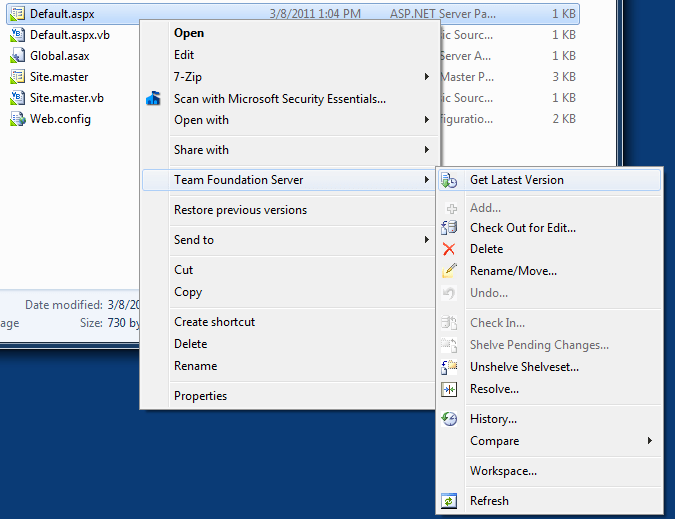Select the Default.aspx.vb file name
The width and height of the screenshot is (675, 519).
[x=70, y=35]
